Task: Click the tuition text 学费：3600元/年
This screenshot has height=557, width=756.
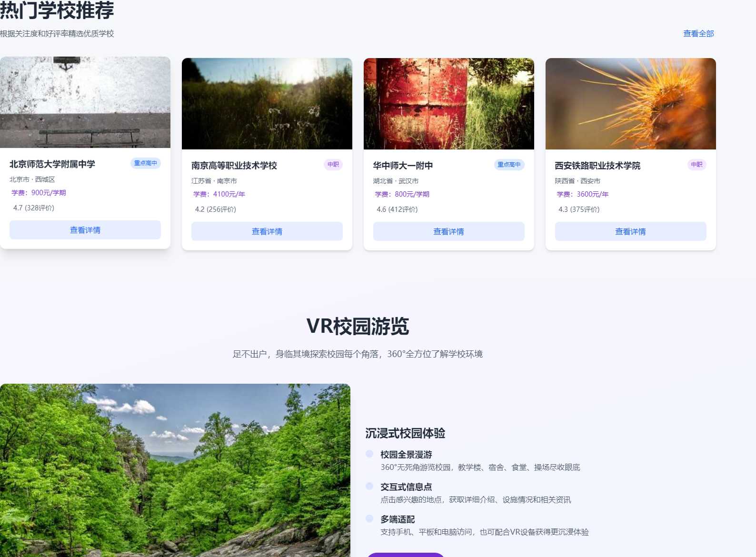Action: (583, 194)
